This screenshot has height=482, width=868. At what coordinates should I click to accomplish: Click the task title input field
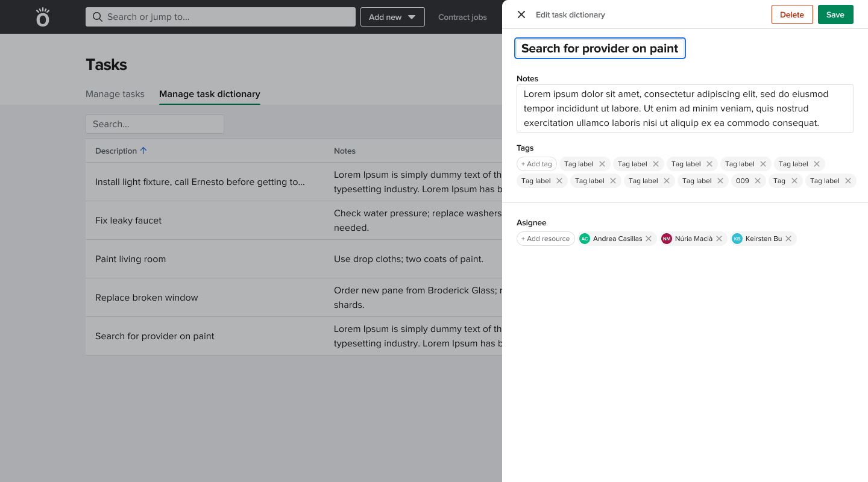click(x=600, y=49)
